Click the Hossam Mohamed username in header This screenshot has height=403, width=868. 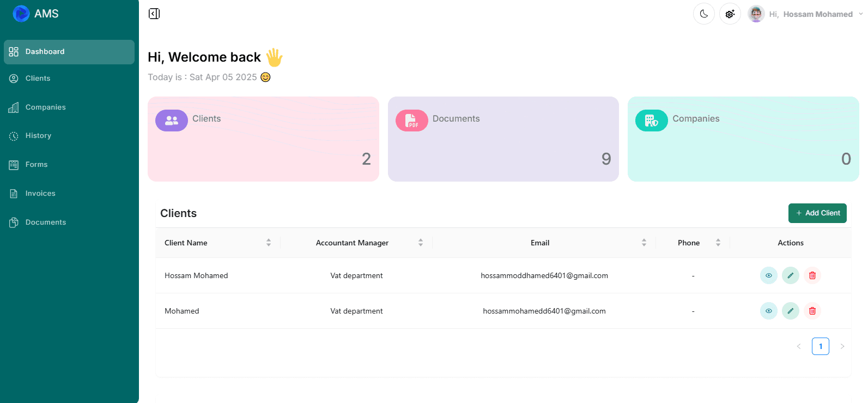click(x=818, y=14)
